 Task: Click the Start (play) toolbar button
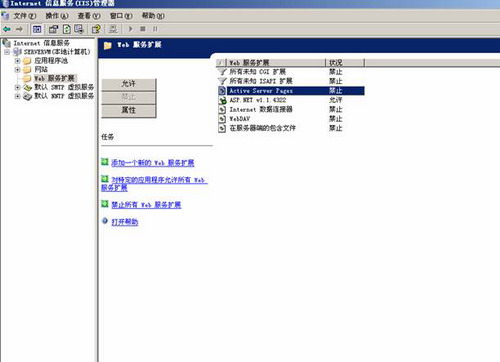(x=131, y=29)
